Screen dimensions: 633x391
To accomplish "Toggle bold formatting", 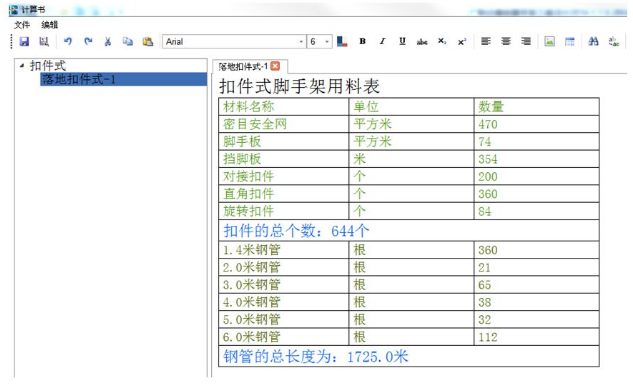I will (362, 41).
